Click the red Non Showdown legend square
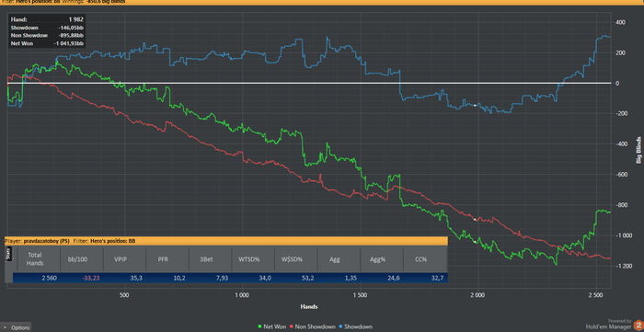The image size is (644, 332). [x=292, y=326]
